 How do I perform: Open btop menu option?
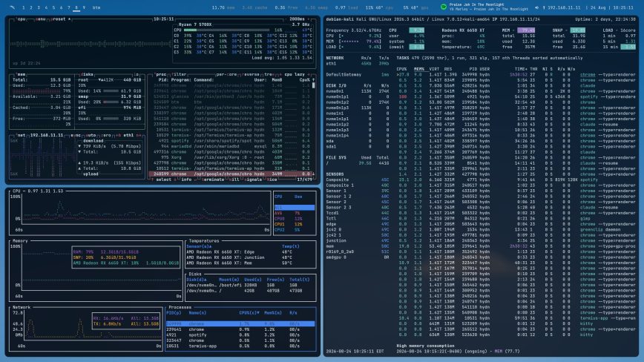[x=41, y=19]
